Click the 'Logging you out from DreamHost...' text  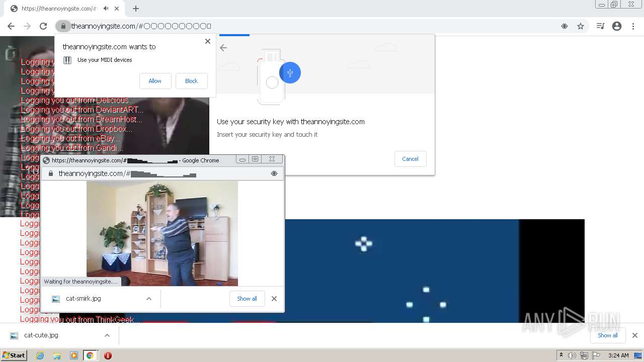point(82,119)
